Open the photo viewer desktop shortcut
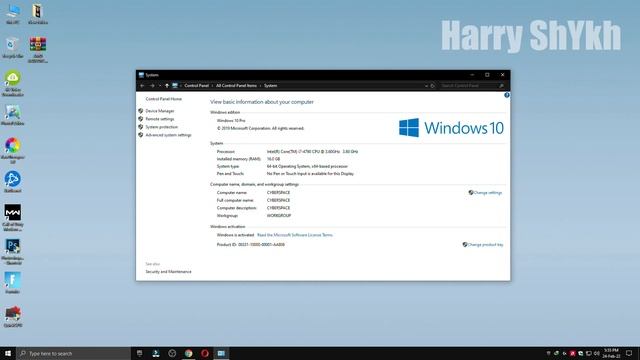 13,115
